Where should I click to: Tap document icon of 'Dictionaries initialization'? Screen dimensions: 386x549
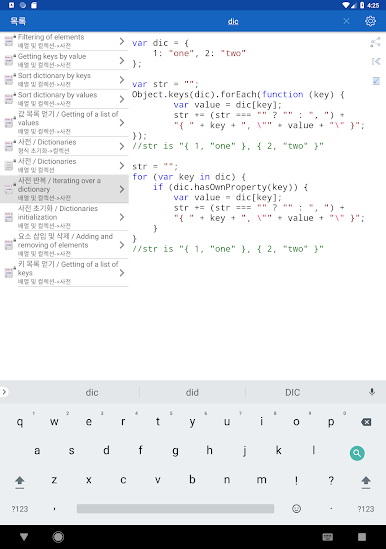coord(9,217)
